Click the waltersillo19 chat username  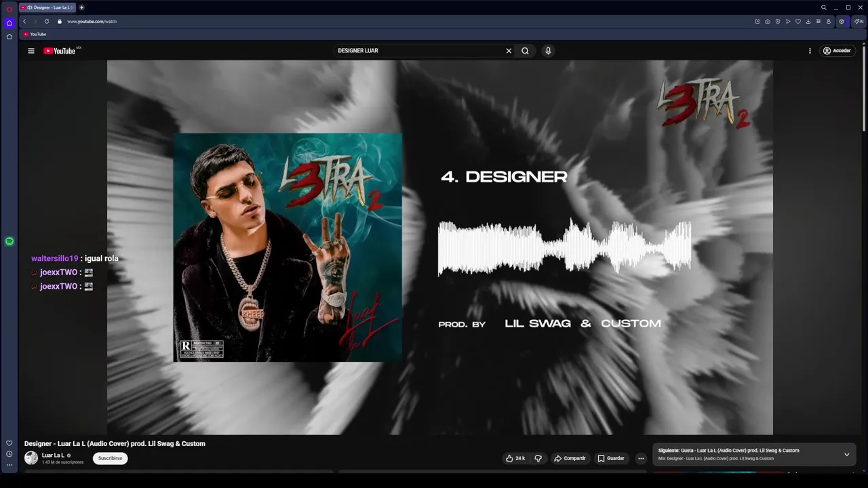54,259
